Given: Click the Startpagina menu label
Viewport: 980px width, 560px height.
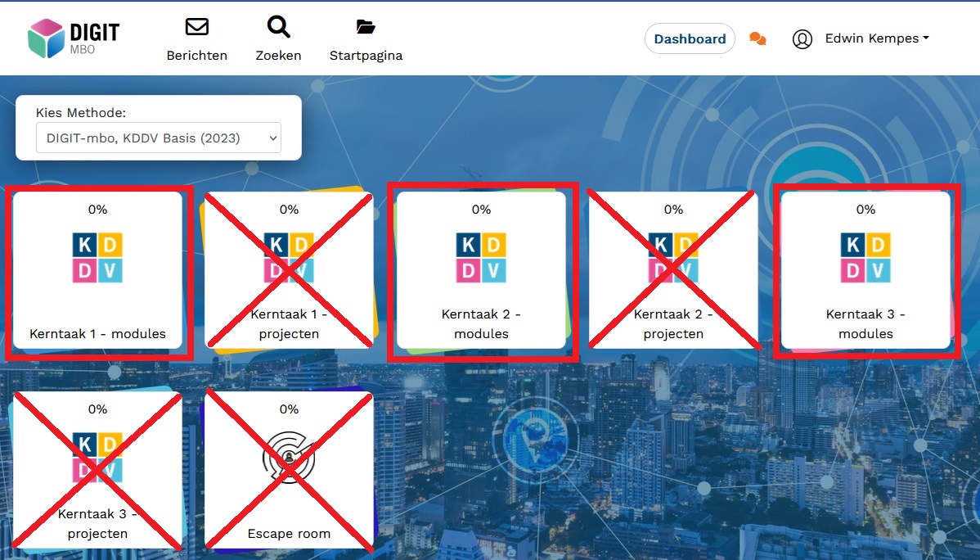Looking at the screenshot, I should click(366, 55).
